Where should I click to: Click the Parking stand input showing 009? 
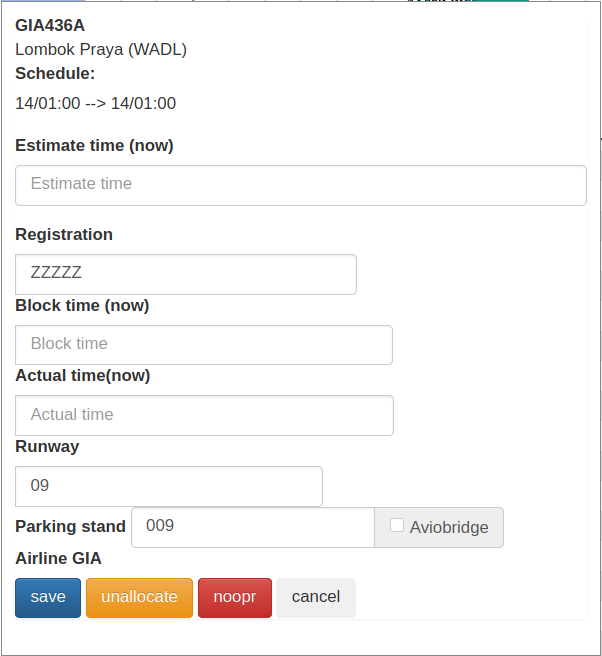pyautogui.click(x=252, y=527)
